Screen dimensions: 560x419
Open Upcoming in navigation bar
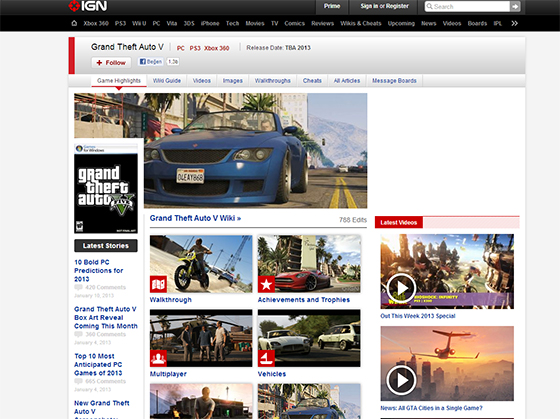(401, 23)
